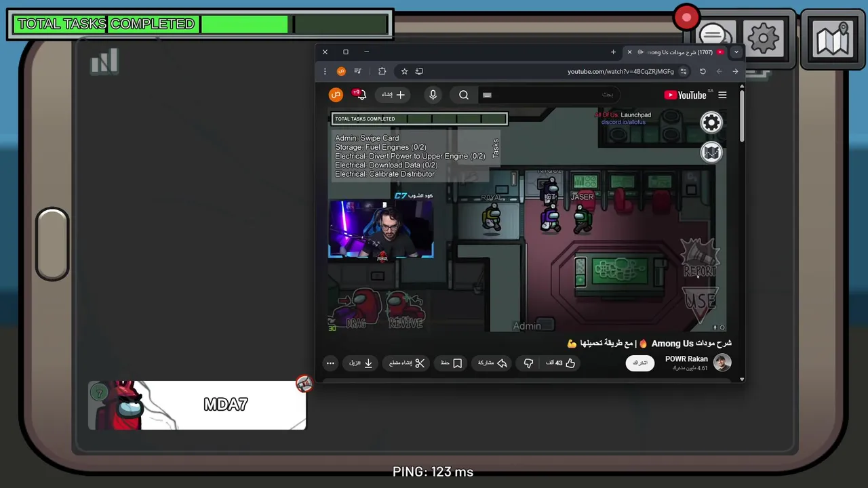Click the cat-face icon below video gear
The image size is (868, 488).
tap(711, 152)
